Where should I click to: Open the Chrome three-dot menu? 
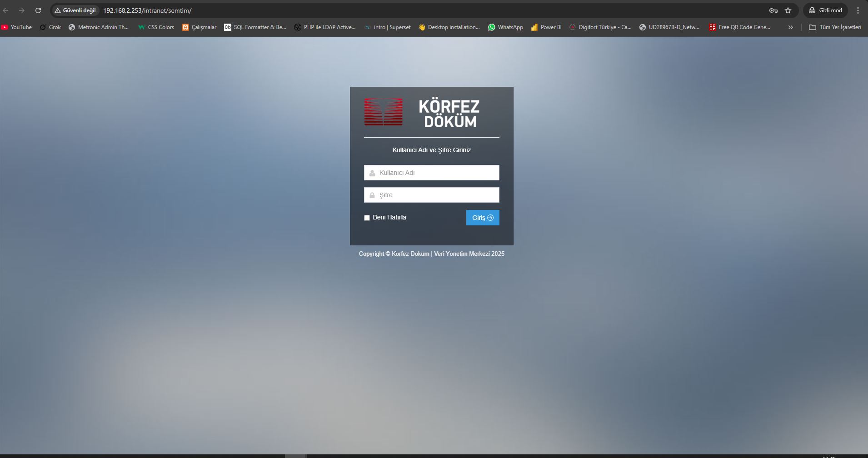coord(858,10)
